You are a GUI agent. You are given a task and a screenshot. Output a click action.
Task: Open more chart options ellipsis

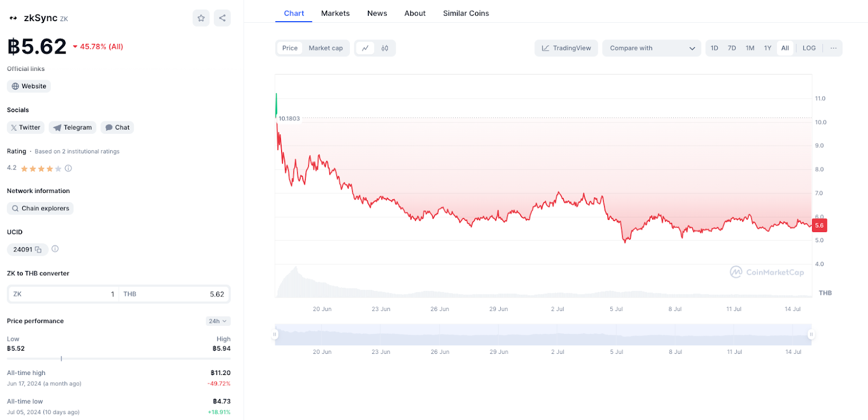[x=833, y=48]
